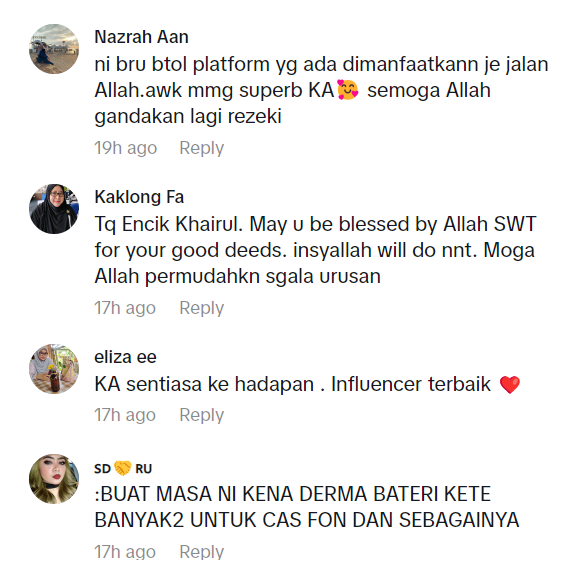The image size is (585, 562).
Task: Click the BUAT MASA NI comment text
Action: point(307,507)
